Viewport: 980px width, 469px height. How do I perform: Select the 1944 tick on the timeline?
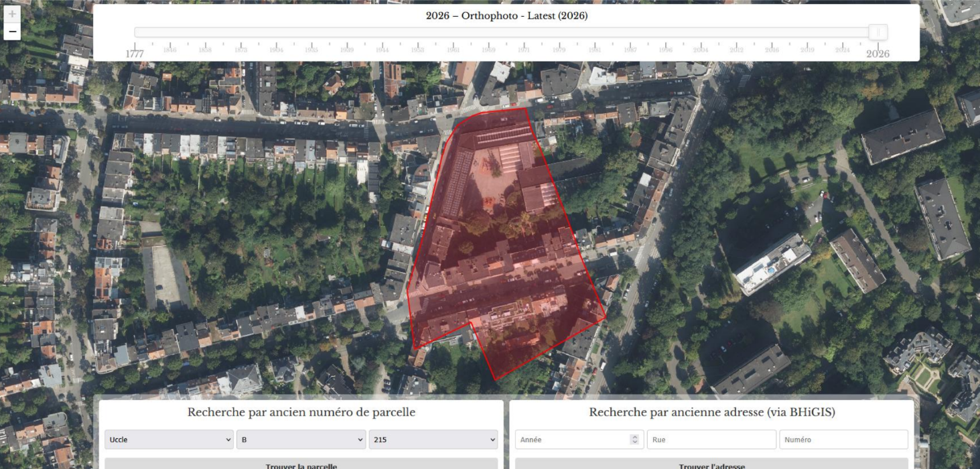point(382,47)
